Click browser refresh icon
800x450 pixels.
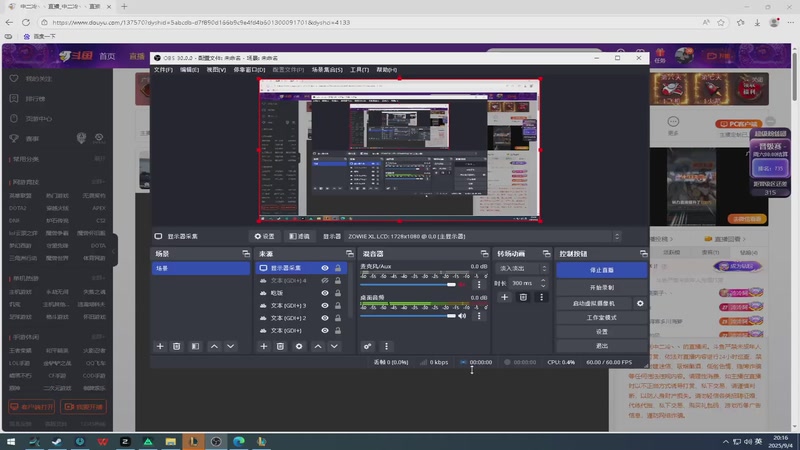point(26,22)
